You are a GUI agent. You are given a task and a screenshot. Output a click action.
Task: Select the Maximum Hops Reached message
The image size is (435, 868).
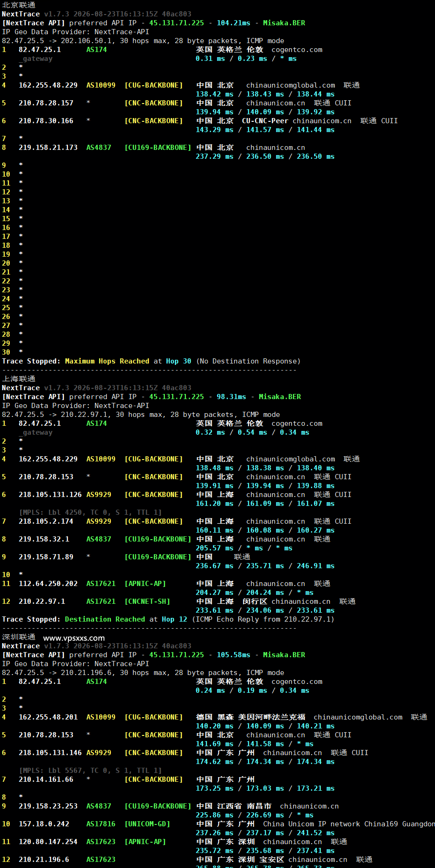107,361
